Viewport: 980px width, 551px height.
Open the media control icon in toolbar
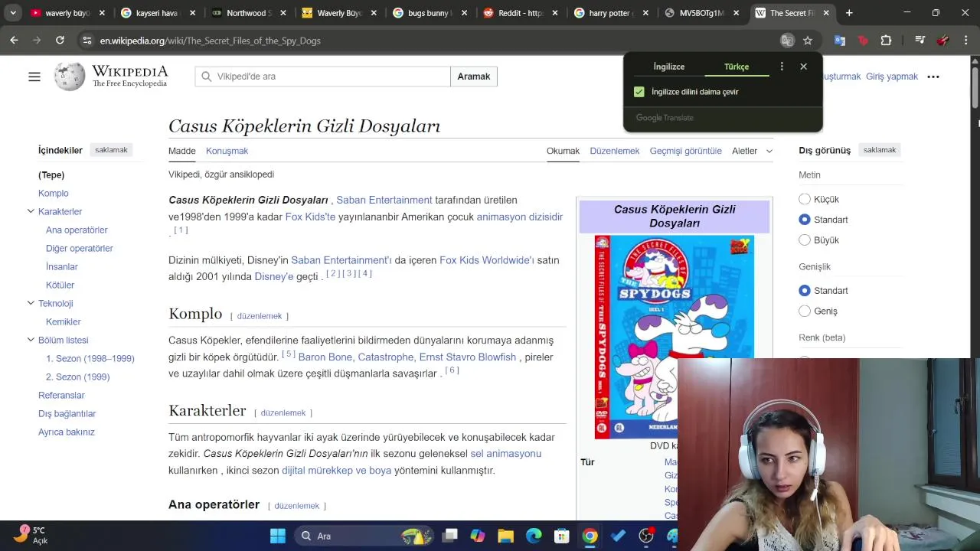coord(920,41)
